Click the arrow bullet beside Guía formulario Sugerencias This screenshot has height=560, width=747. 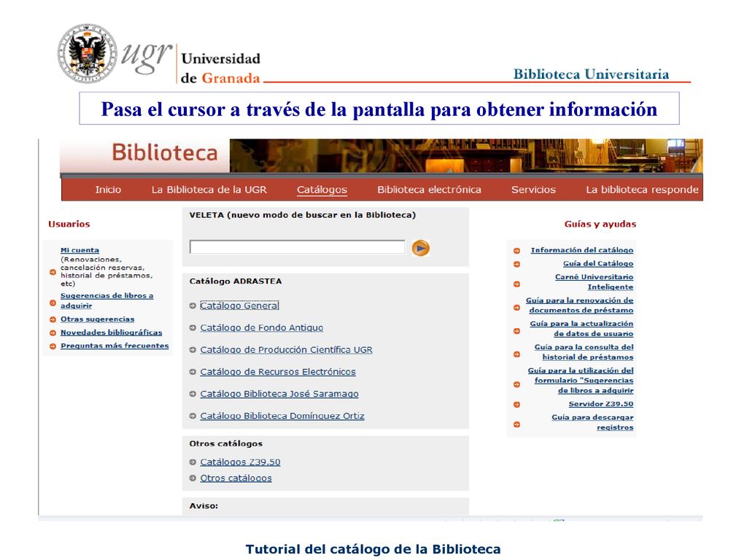pyautogui.click(x=516, y=384)
